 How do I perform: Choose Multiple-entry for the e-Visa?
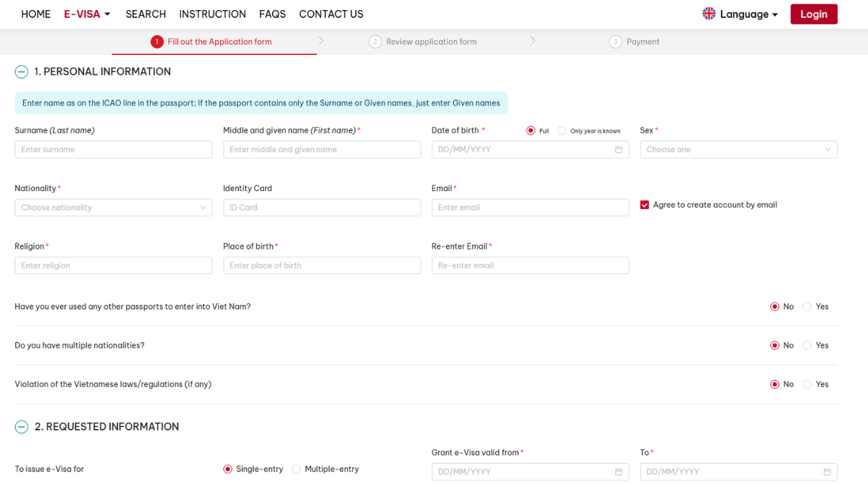(x=296, y=469)
